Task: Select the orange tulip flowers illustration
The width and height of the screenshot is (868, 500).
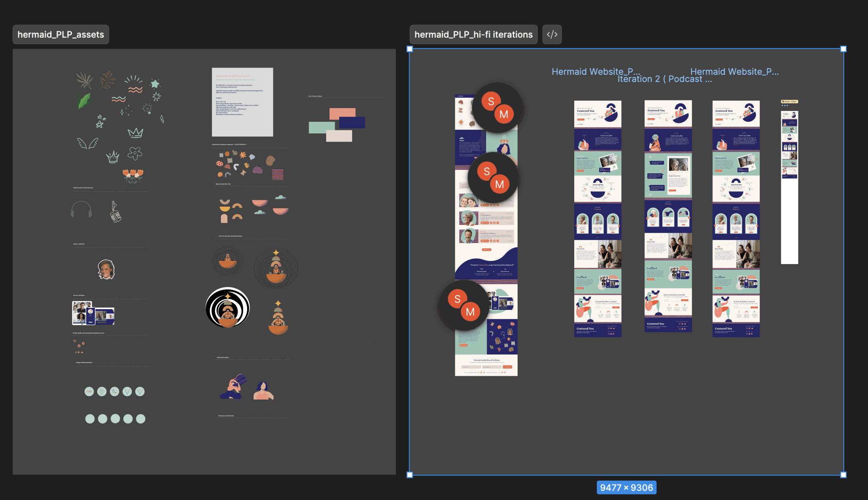Action: click(133, 176)
